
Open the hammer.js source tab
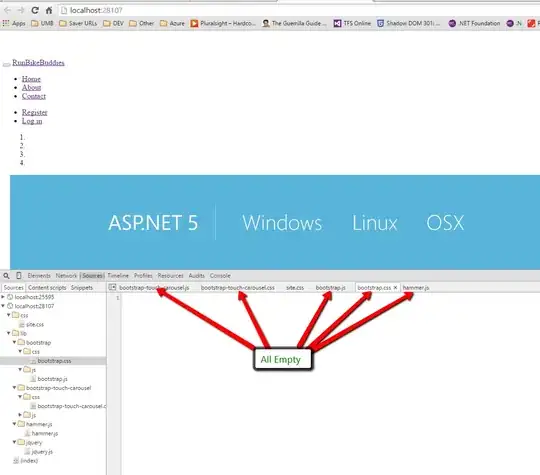click(416, 287)
